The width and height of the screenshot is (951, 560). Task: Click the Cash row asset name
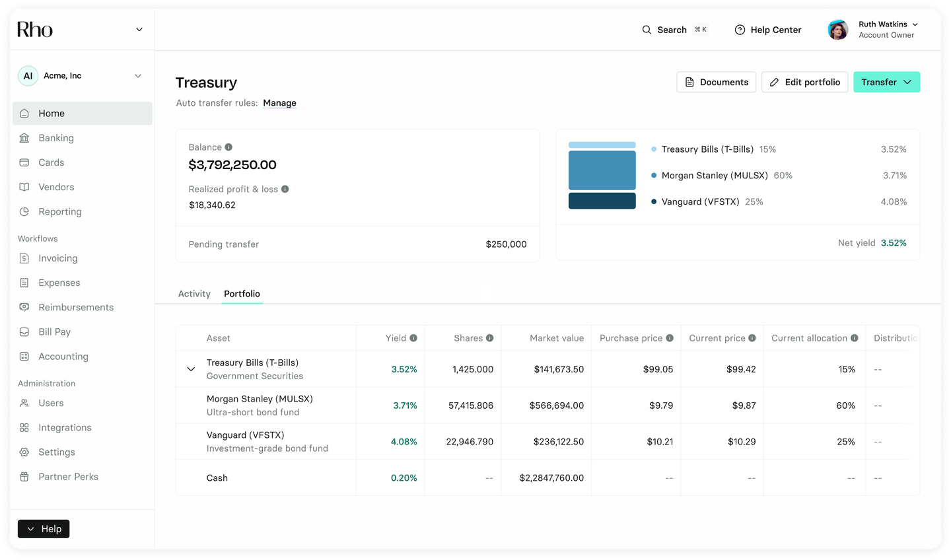(x=217, y=478)
